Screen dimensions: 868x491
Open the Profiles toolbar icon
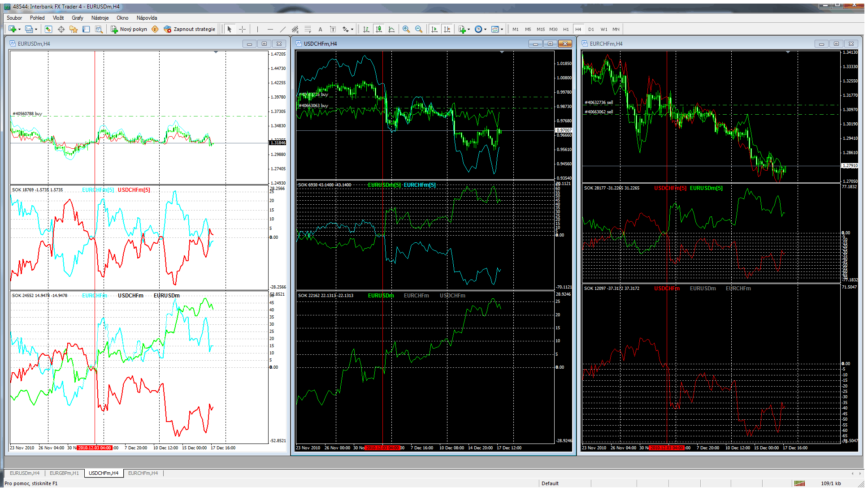29,29
